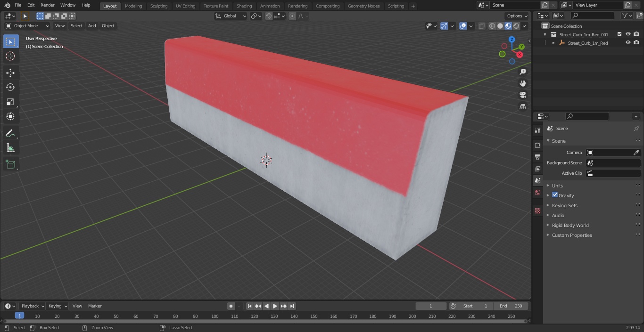
Task: Switch to Geometry Nodes workspace tab
Action: coord(363,6)
